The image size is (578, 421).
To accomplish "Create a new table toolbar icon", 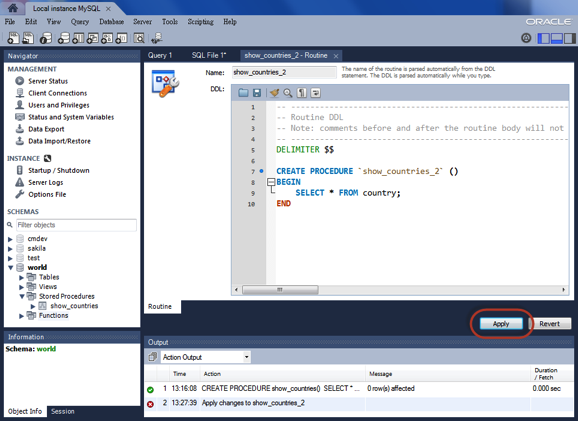I will pyautogui.click(x=78, y=38).
